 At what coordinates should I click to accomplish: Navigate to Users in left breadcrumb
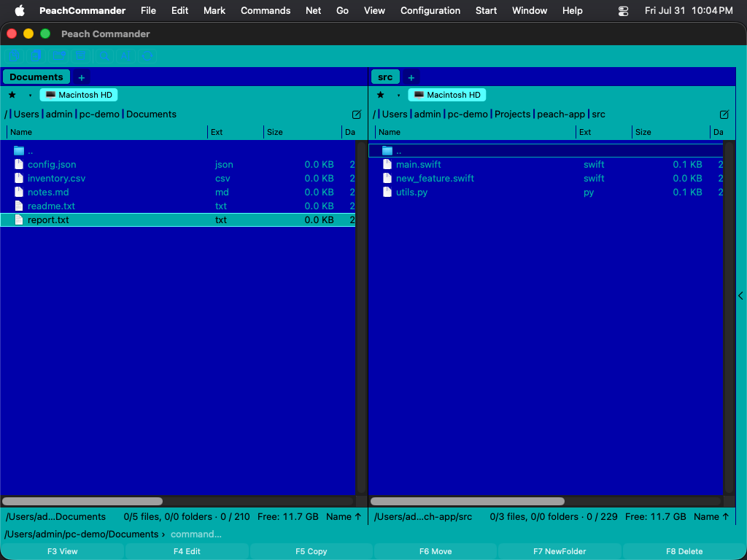pyautogui.click(x=26, y=114)
